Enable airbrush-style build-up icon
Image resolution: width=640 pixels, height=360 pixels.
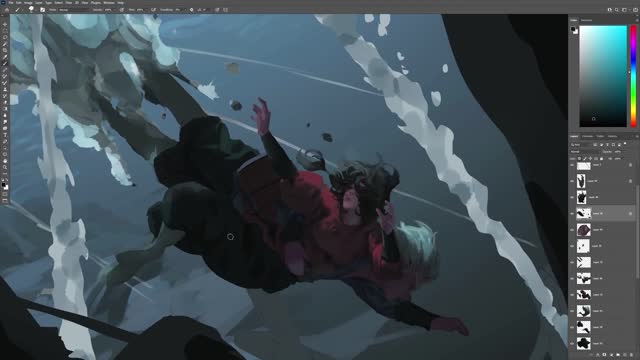point(153,10)
